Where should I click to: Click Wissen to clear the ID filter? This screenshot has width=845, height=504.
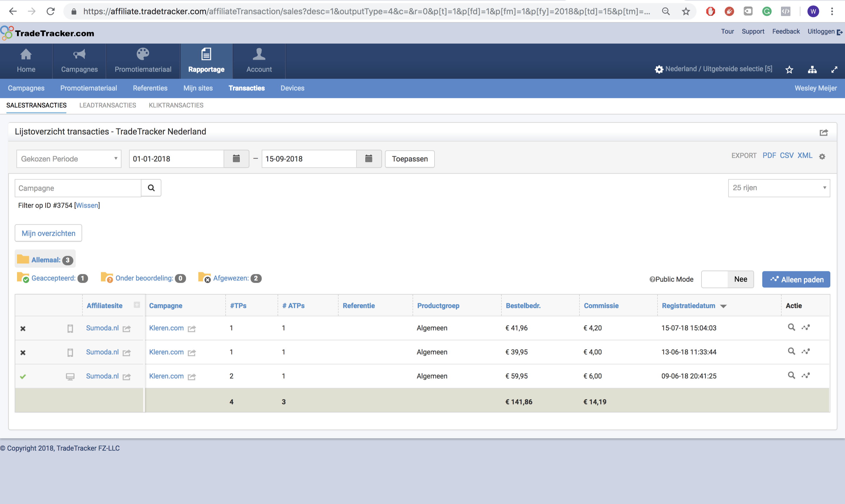pos(87,205)
